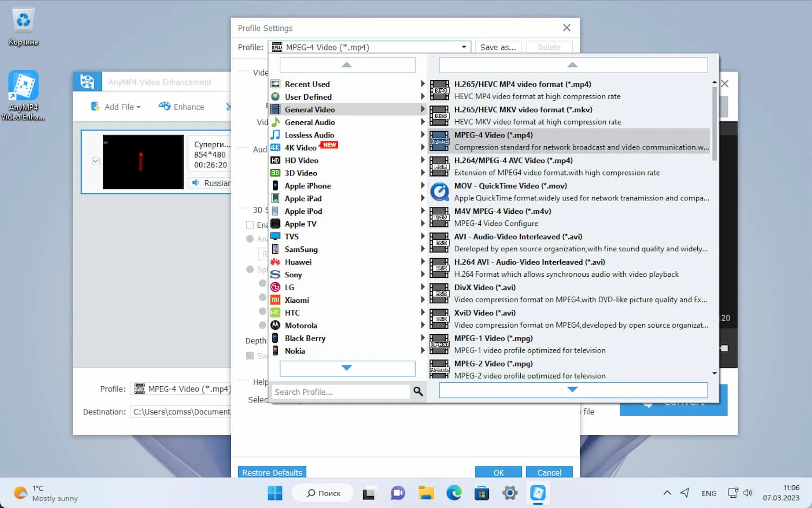Click the Add File icon in toolbar

click(95, 106)
